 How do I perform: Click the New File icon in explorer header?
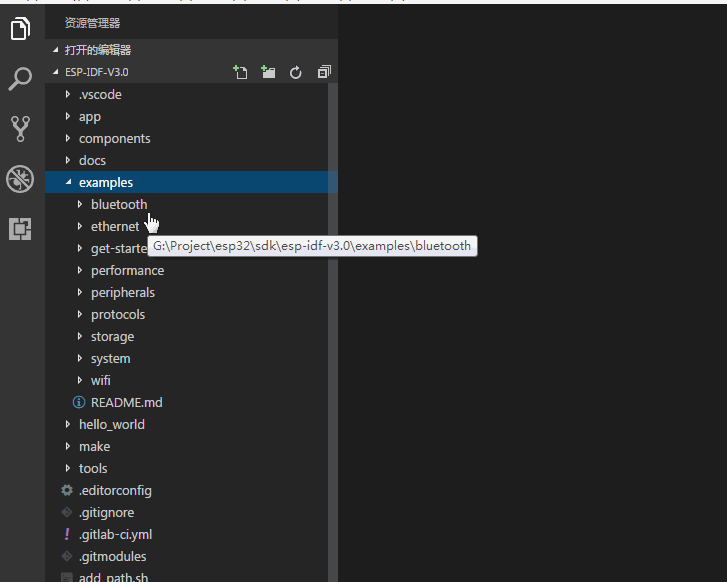tap(240, 72)
